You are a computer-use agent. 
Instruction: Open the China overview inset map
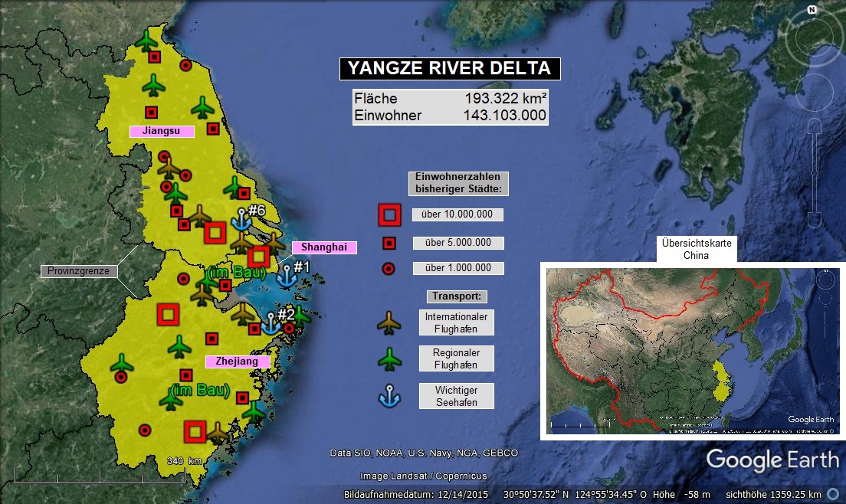pos(694,350)
